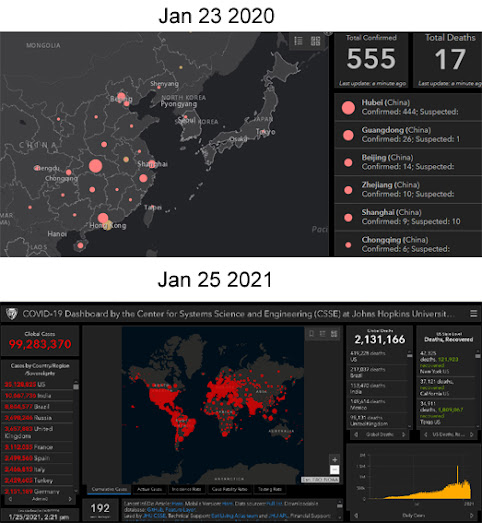This screenshot has height=523, width=482.
Task: Zoom out with the minus button on world map
Action: 335,470
